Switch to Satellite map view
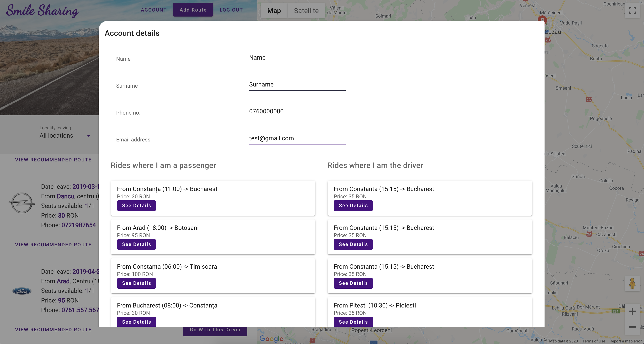Screen dimensions: 644x344 point(306,11)
